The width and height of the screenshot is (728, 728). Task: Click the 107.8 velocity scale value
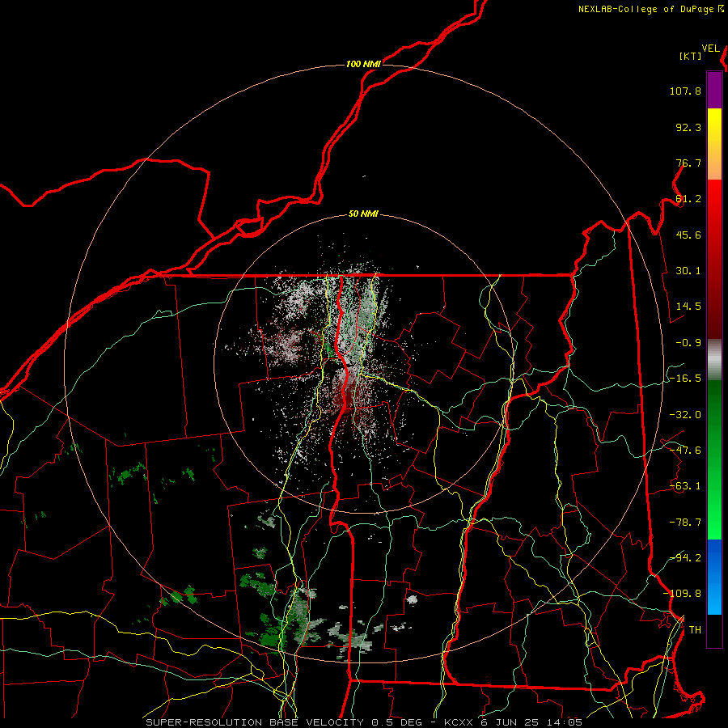685,91
